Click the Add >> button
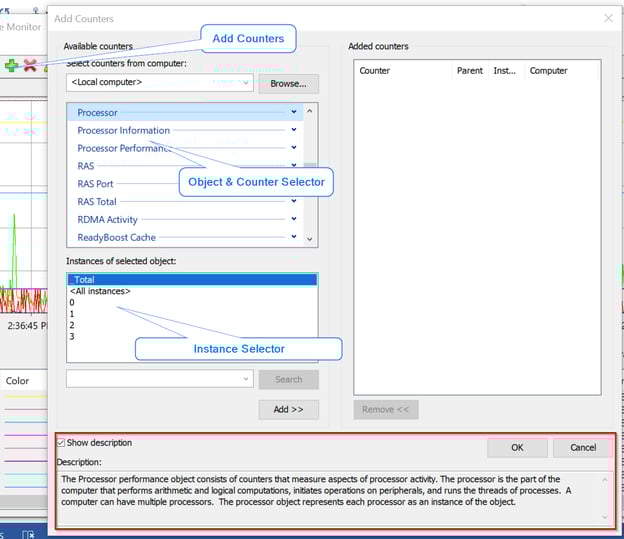This screenshot has width=624, height=539. pos(289,409)
